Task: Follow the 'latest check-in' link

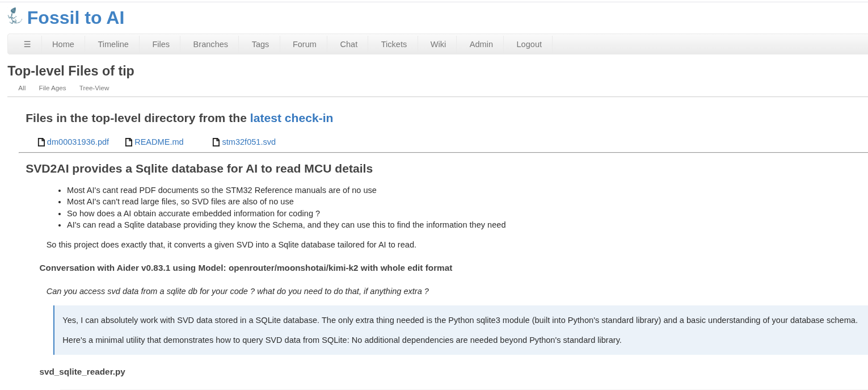Action: click(x=292, y=118)
